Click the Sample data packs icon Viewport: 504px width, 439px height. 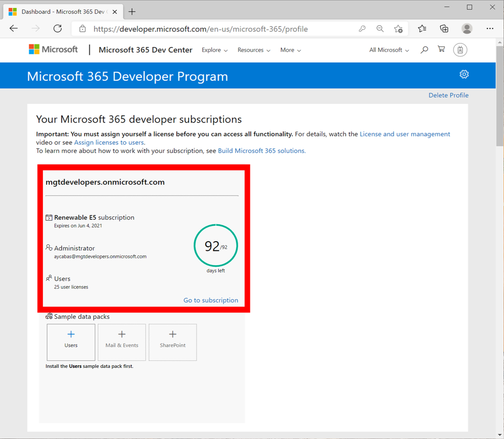pos(49,316)
